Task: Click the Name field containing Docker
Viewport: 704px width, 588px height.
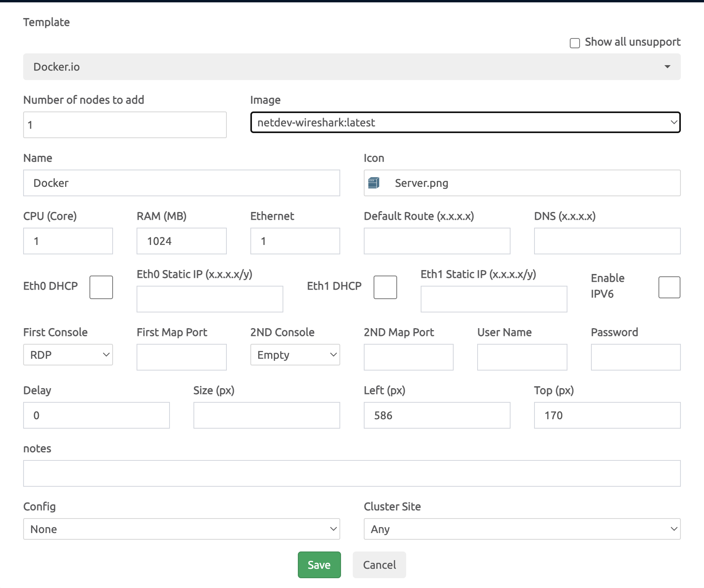Action: coord(182,183)
